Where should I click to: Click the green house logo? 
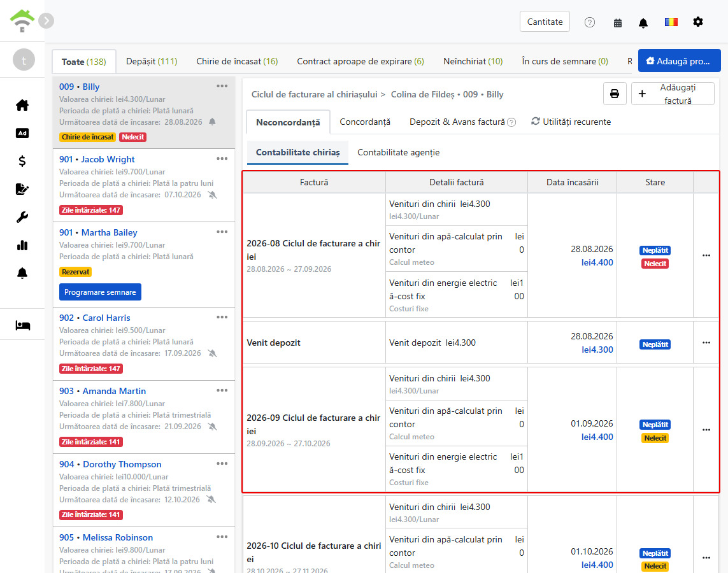(x=22, y=21)
